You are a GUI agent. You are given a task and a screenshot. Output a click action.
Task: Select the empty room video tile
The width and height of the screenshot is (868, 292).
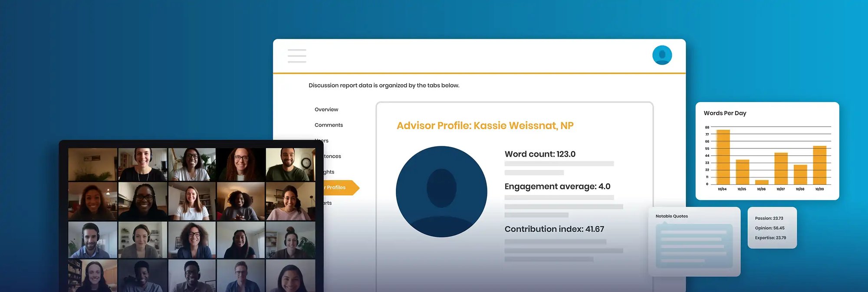click(x=92, y=164)
